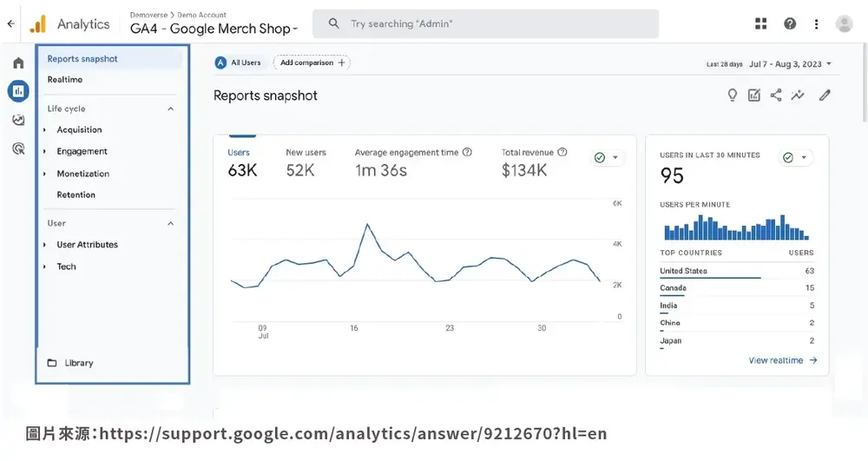Click help icon beside Total revenue
The height and width of the screenshot is (461, 868).
(562, 152)
